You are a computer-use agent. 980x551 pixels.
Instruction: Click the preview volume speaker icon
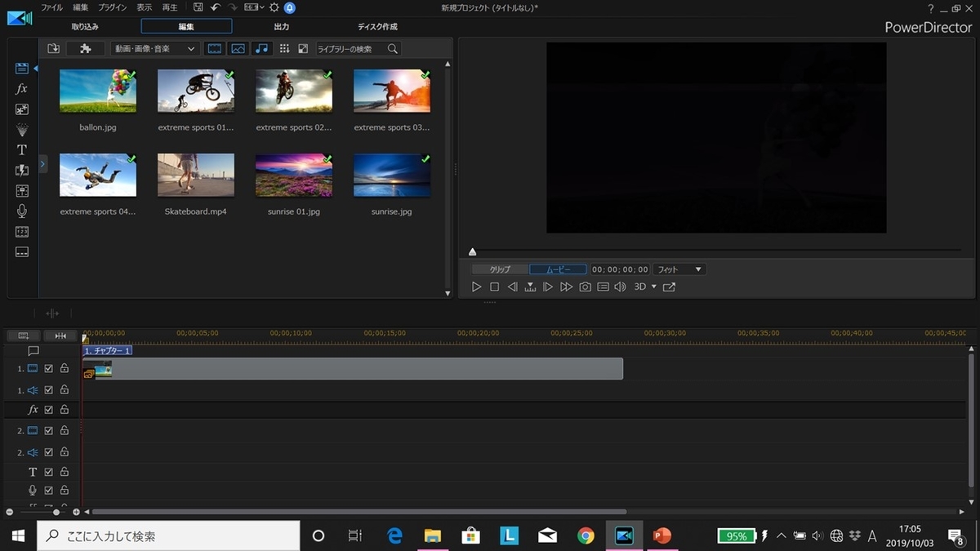click(x=620, y=287)
